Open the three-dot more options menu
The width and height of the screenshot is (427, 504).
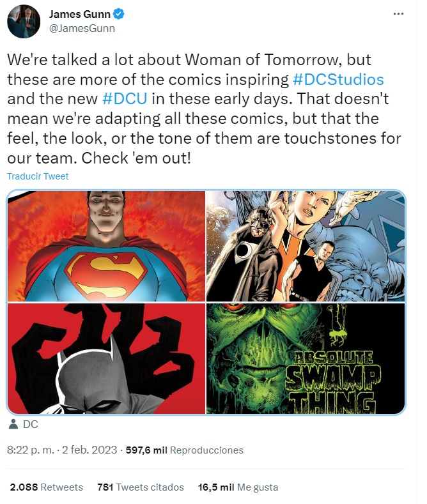(x=398, y=14)
